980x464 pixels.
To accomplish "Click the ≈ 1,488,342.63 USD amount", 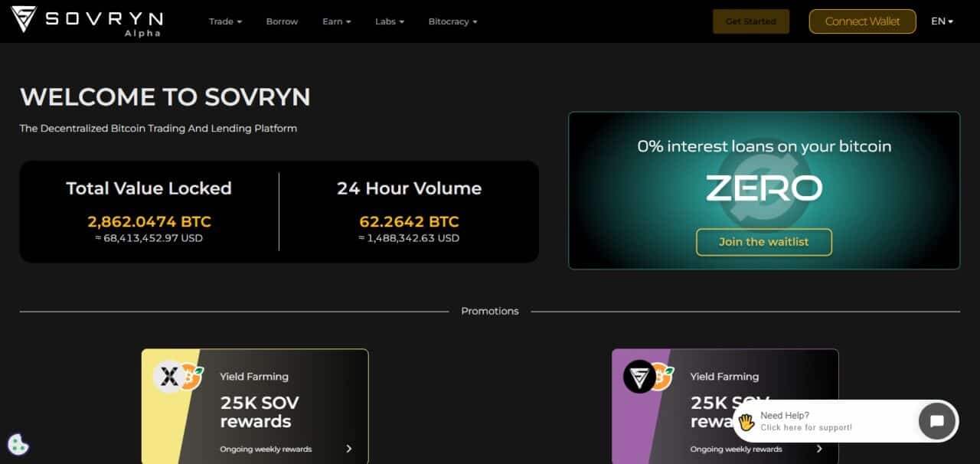I will pyautogui.click(x=409, y=238).
